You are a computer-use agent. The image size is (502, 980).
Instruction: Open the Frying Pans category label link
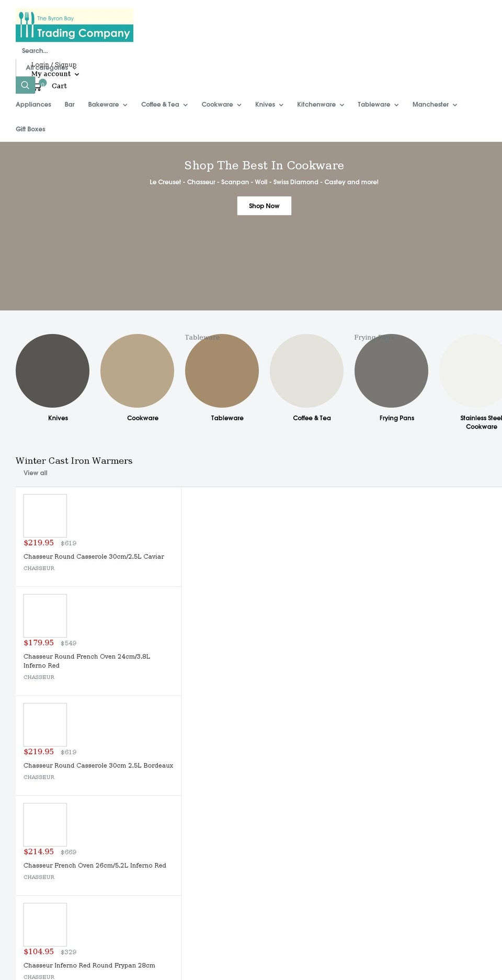[397, 418]
